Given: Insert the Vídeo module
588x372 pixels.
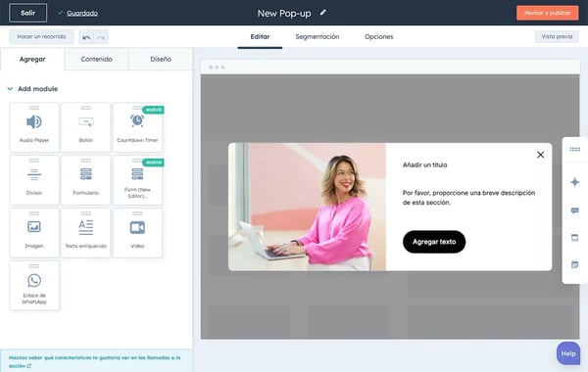Looking at the screenshot, I should click(x=137, y=233).
